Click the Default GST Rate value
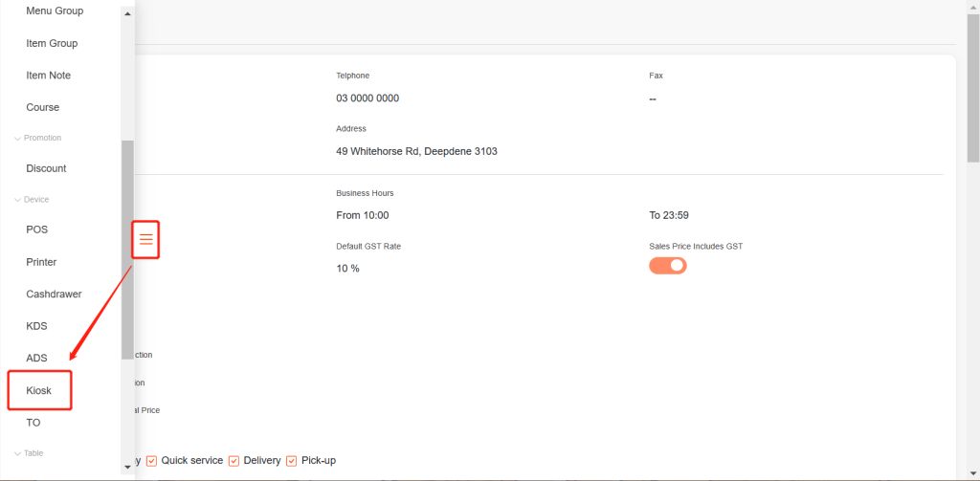 coord(347,269)
